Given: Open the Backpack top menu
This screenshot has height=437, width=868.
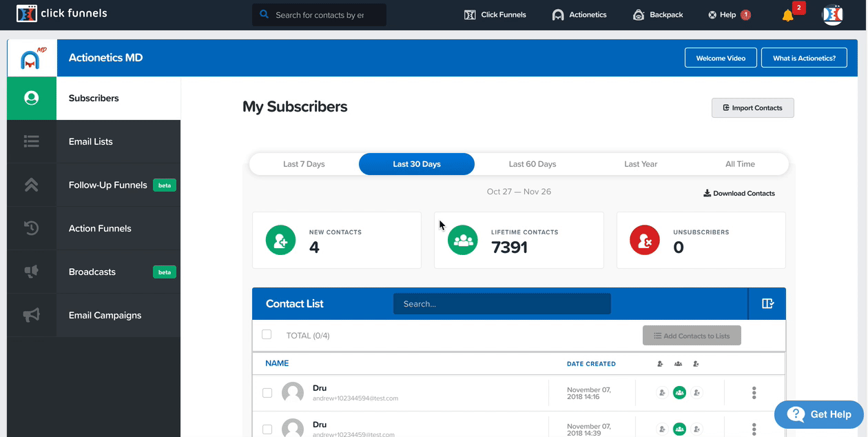Looking at the screenshot, I should pos(658,14).
